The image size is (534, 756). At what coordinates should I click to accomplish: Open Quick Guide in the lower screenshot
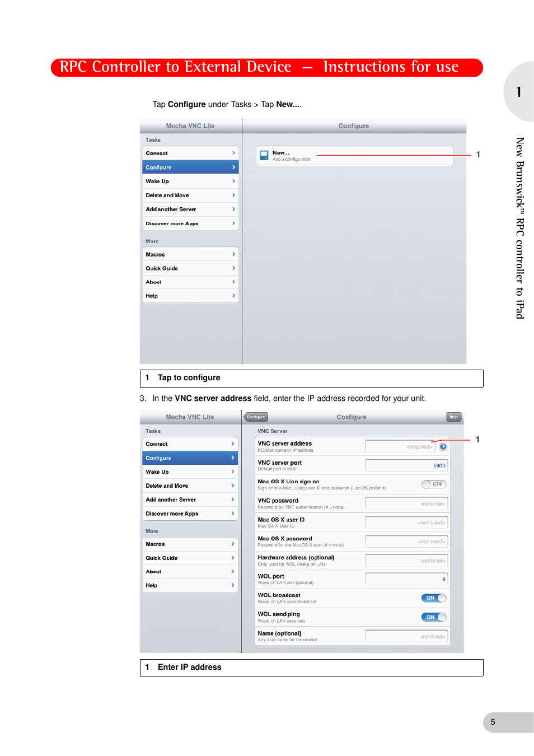pos(190,558)
